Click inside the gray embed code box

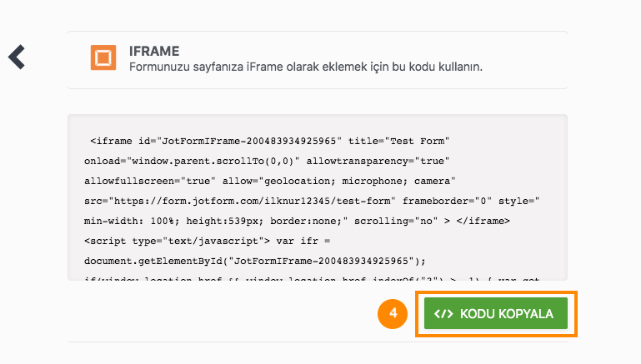point(318,197)
